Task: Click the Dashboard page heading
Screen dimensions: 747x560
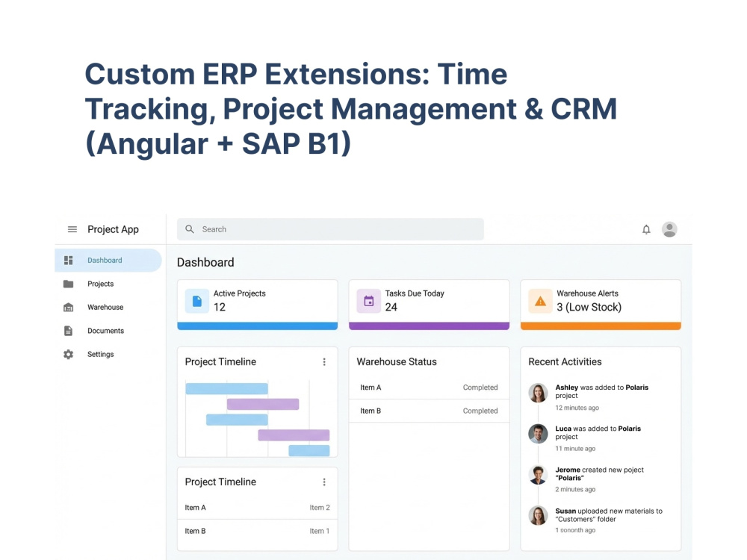Action: point(205,262)
